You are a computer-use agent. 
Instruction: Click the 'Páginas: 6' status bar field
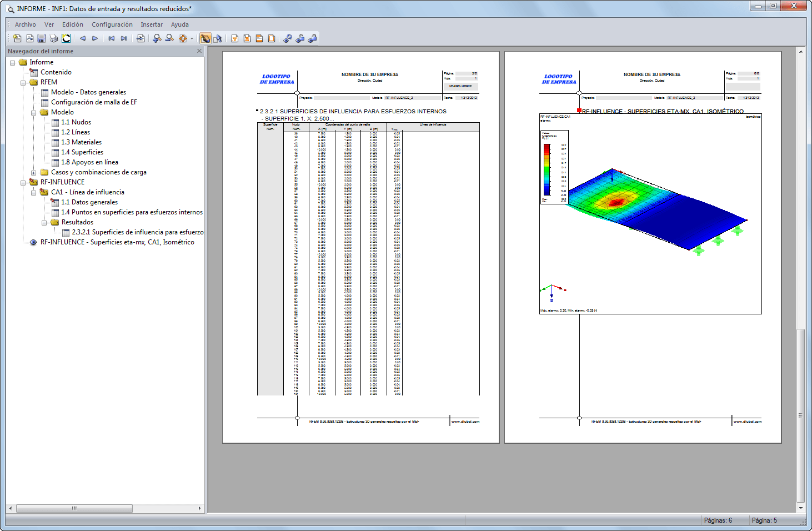click(x=718, y=520)
